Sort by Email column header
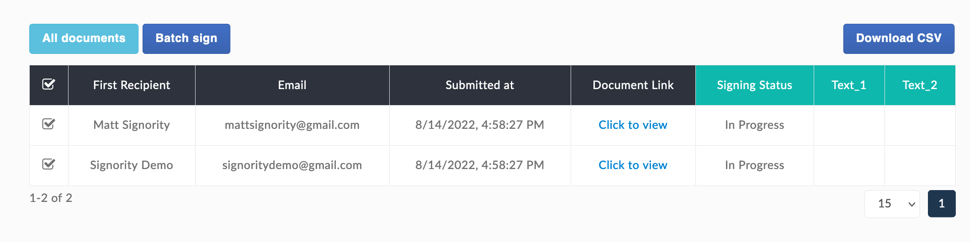 [x=292, y=85]
